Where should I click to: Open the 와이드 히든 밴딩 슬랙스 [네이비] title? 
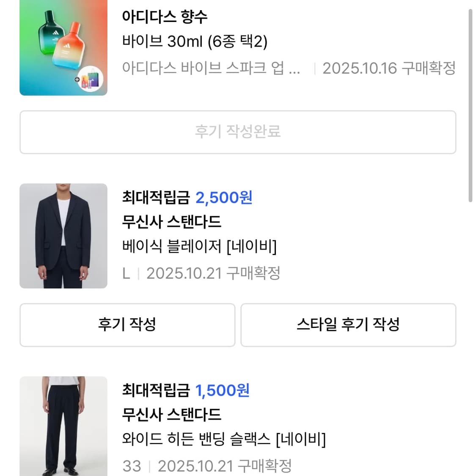point(224,439)
